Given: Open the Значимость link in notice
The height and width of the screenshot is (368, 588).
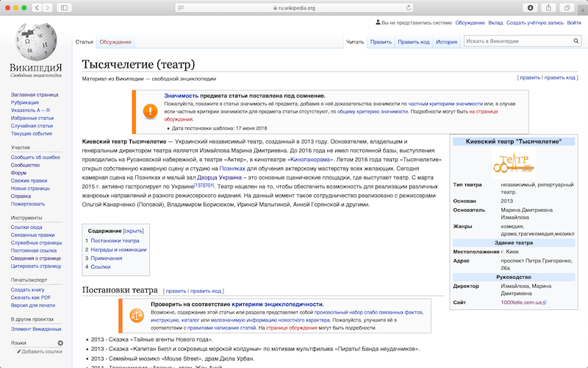Looking at the screenshot, I should tap(181, 96).
